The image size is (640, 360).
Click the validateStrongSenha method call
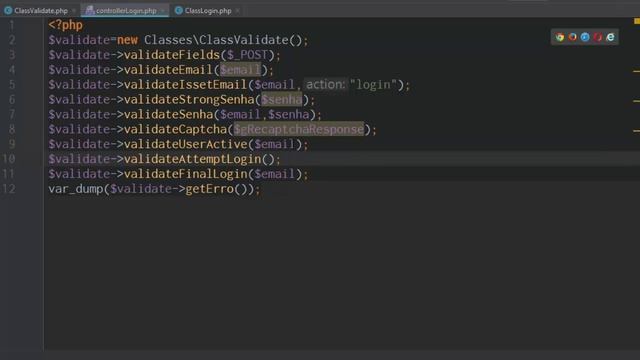click(189, 100)
